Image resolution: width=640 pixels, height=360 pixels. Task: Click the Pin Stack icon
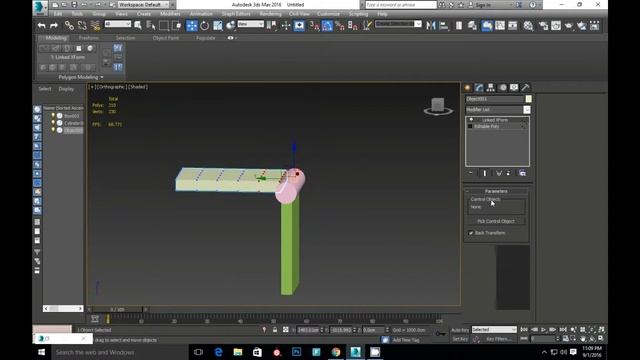[470, 173]
